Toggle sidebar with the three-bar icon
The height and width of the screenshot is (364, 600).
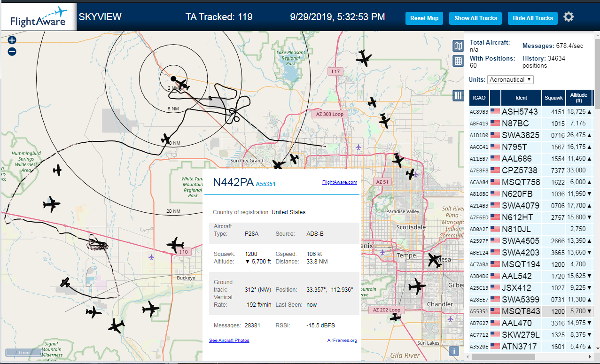click(458, 96)
